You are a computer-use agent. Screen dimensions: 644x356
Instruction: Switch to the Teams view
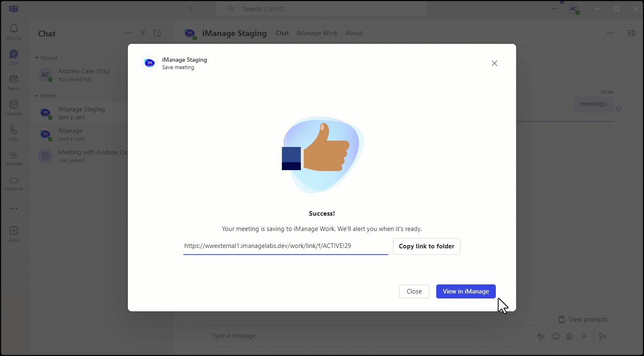coord(13,82)
